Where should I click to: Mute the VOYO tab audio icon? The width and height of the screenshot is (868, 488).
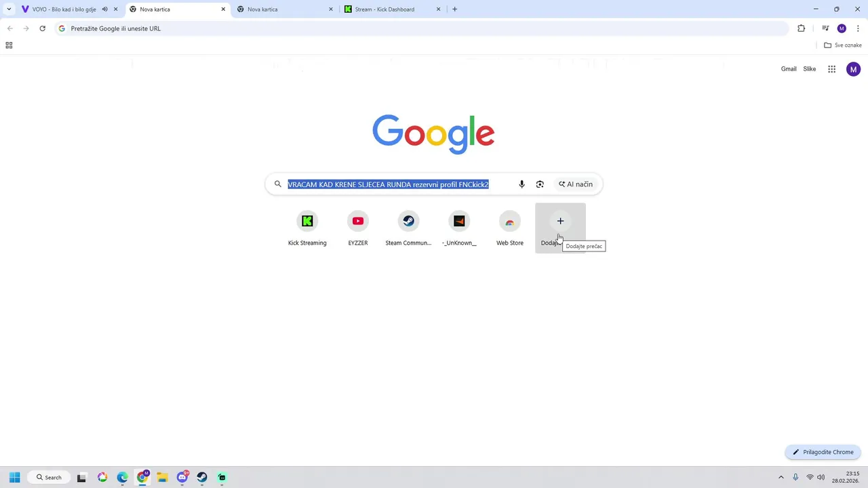104,9
